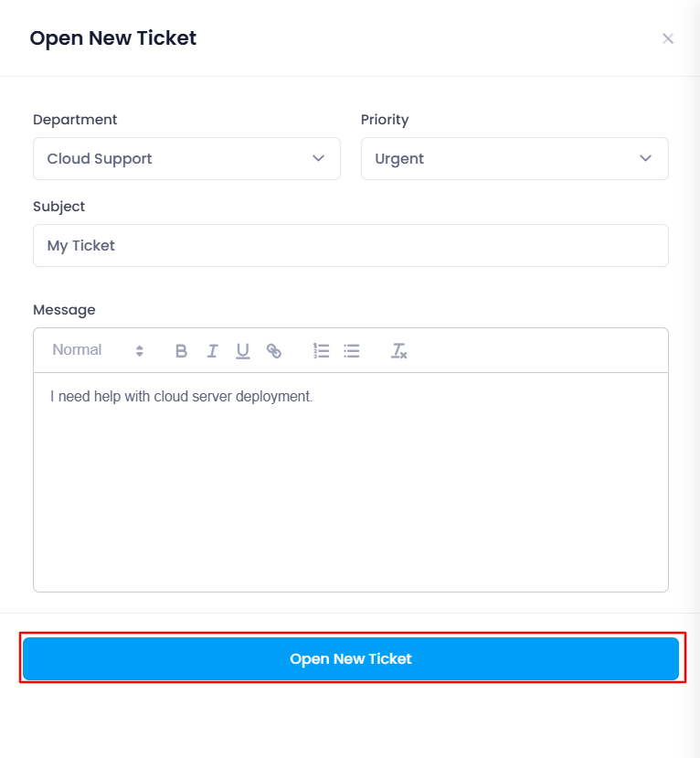Screen dimensions: 700x758
Task: Open the Department dropdown showing Cloud Support
Action: [186, 158]
